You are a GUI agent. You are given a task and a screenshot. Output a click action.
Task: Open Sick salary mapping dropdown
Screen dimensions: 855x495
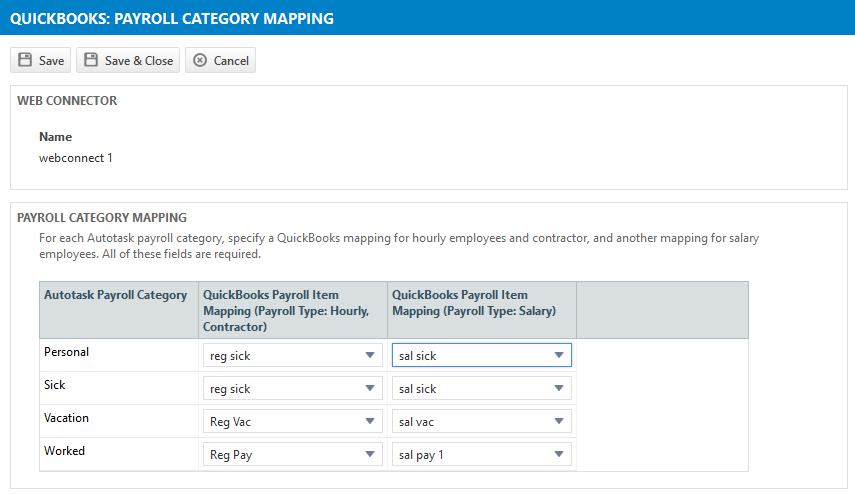click(x=481, y=388)
